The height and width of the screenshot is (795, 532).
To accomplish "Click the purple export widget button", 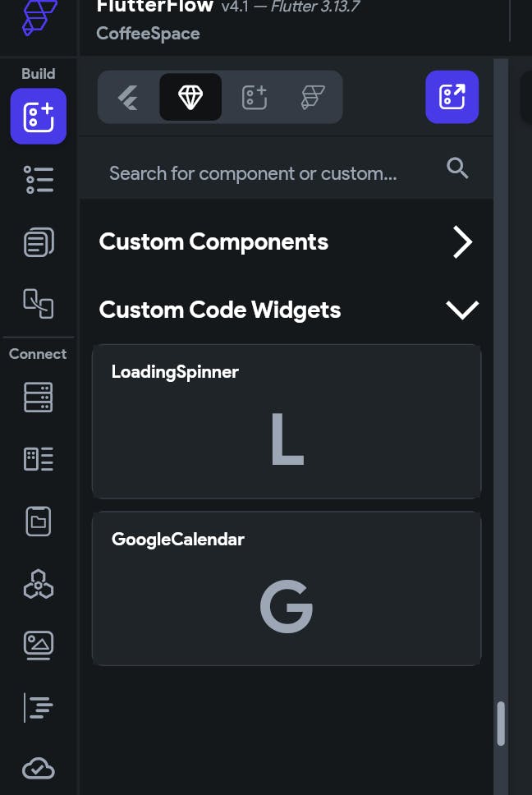I will click(x=452, y=97).
